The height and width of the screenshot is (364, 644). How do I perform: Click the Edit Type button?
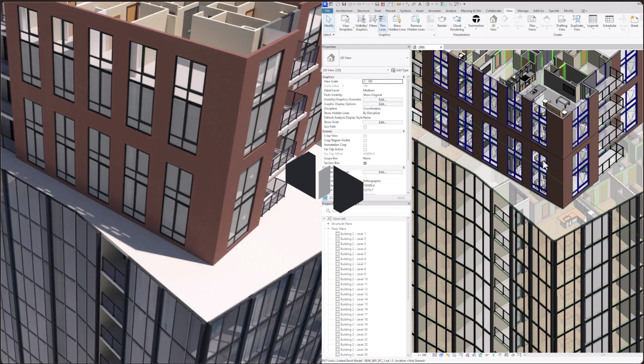point(400,70)
